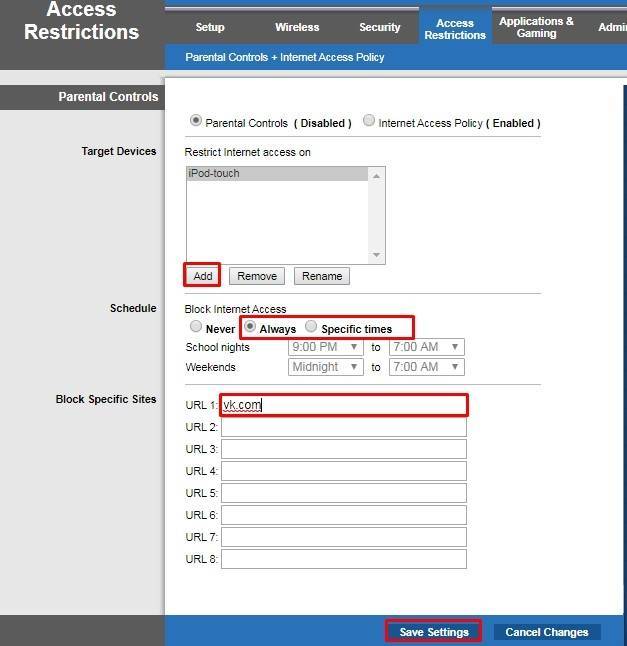Open Weekends end time dropdown
This screenshot has height=646, width=627.
tap(426, 367)
